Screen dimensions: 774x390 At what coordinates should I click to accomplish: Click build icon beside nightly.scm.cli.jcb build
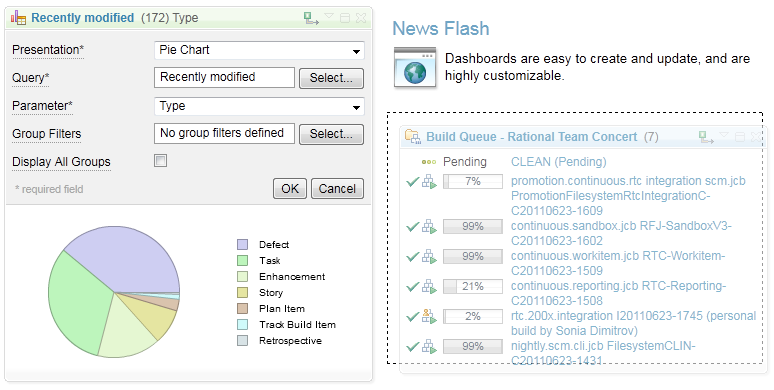(429, 347)
